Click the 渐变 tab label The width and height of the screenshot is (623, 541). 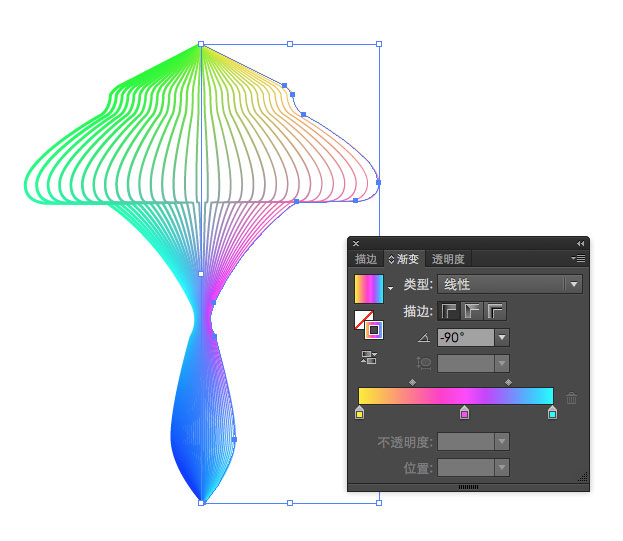point(405,259)
